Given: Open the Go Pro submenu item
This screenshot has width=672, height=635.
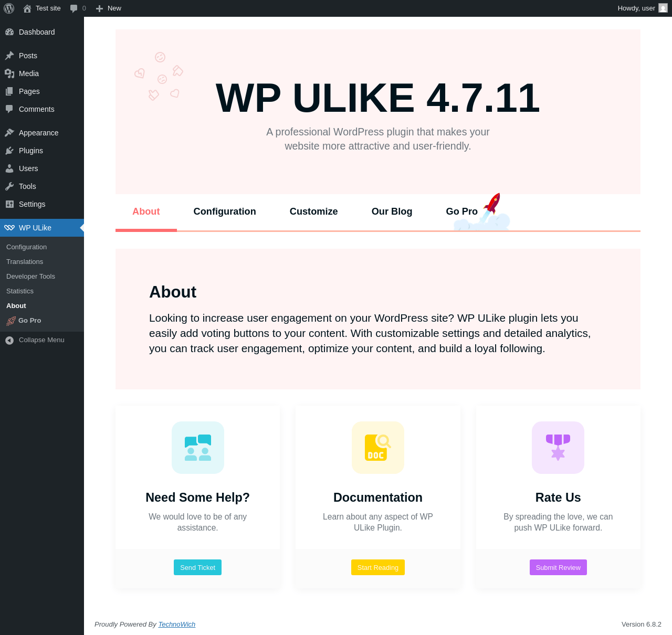Looking at the screenshot, I should click(x=42, y=321).
